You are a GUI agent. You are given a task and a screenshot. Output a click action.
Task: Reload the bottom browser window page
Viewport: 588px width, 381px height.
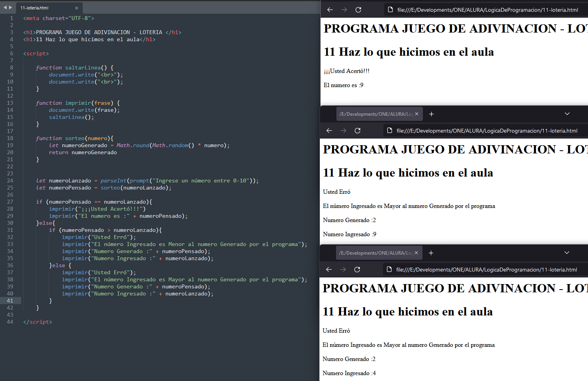click(357, 270)
